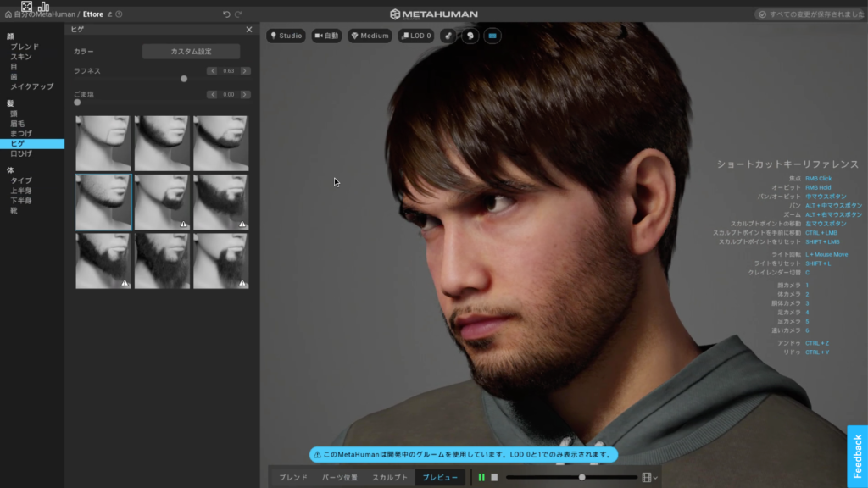Image resolution: width=868 pixels, height=488 pixels.
Task: Increase ごま塩 value with right arrow
Action: pos(245,95)
